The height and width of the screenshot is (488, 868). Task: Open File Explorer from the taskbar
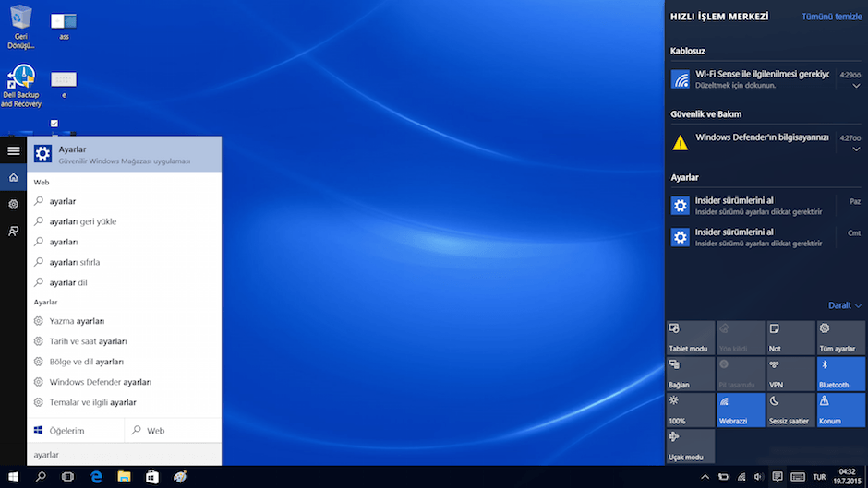124,476
